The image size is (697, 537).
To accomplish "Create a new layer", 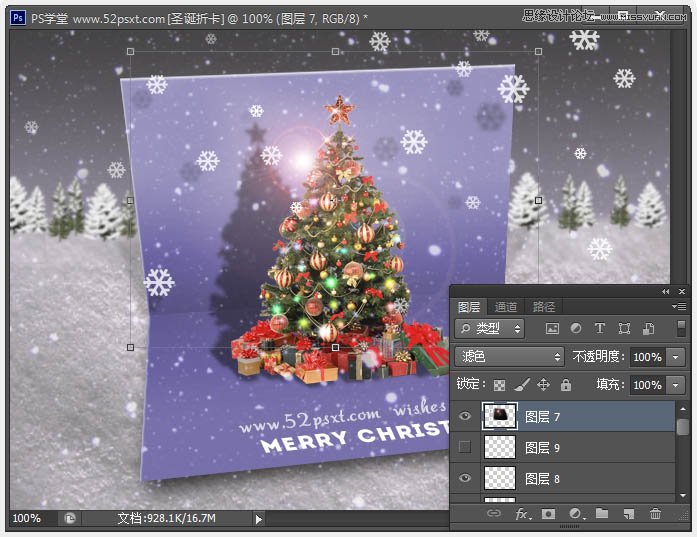I will coord(629,514).
